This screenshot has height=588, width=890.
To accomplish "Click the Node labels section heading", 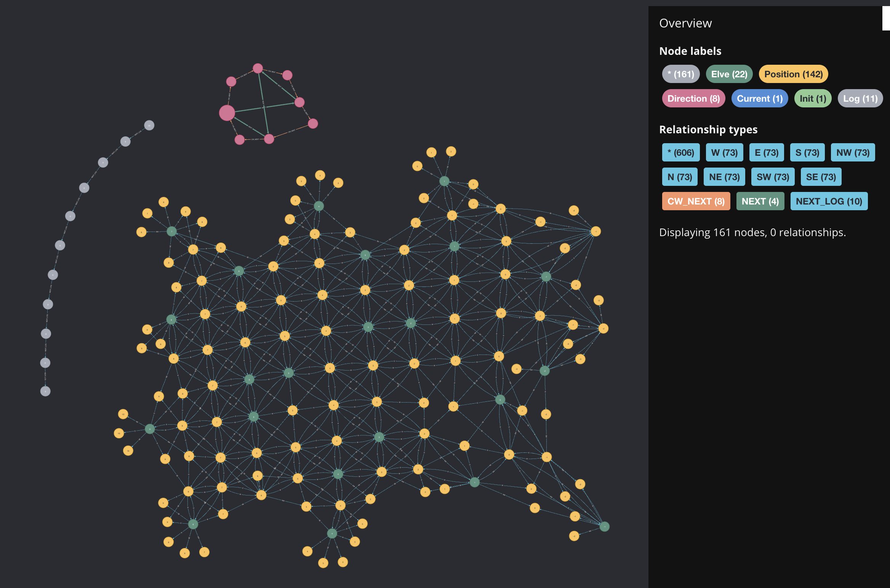I will (690, 51).
